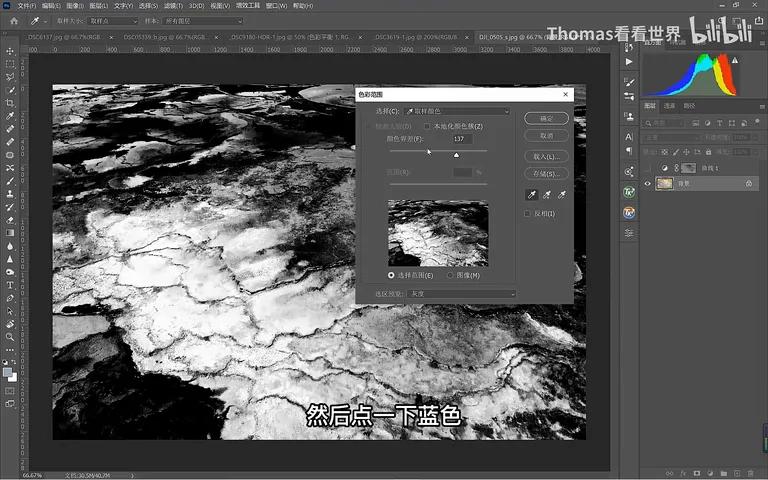Switch to the Channels tab in Layers panel
Viewport: 768px width, 480px height.
(669, 106)
